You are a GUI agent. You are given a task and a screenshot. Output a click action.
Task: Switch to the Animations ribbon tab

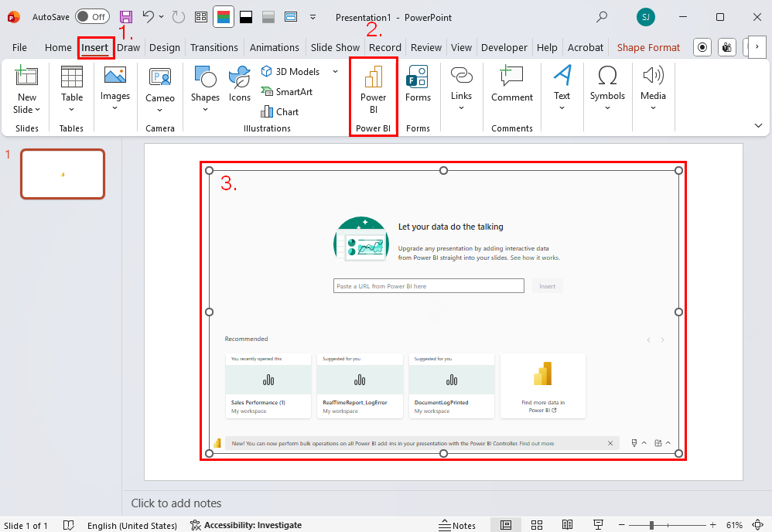[275, 47]
